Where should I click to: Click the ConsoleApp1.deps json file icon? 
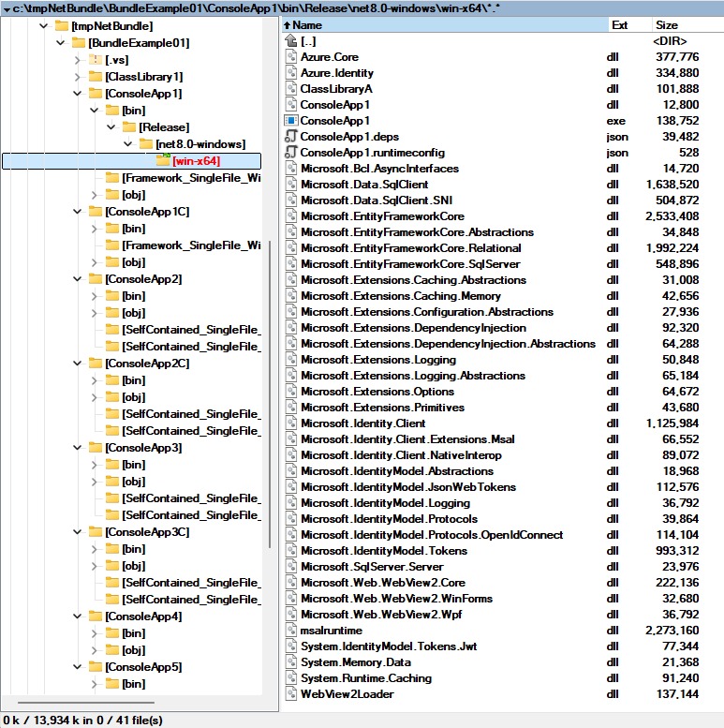pyautogui.click(x=290, y=137)
